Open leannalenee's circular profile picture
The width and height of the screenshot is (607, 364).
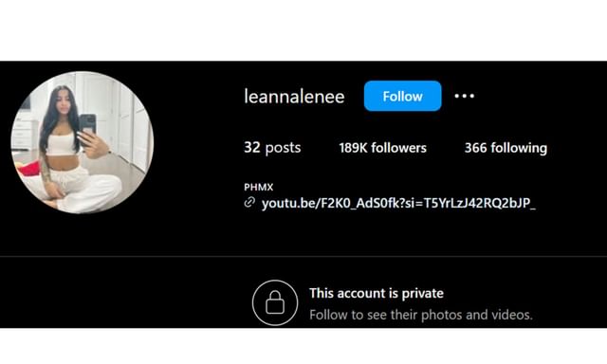(x=83, y=142)
